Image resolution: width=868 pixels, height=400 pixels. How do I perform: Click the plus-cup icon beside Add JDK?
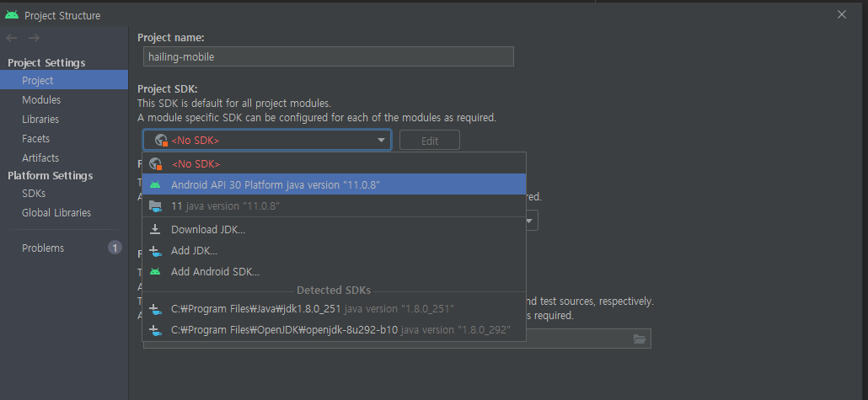[x=155, y=251]
